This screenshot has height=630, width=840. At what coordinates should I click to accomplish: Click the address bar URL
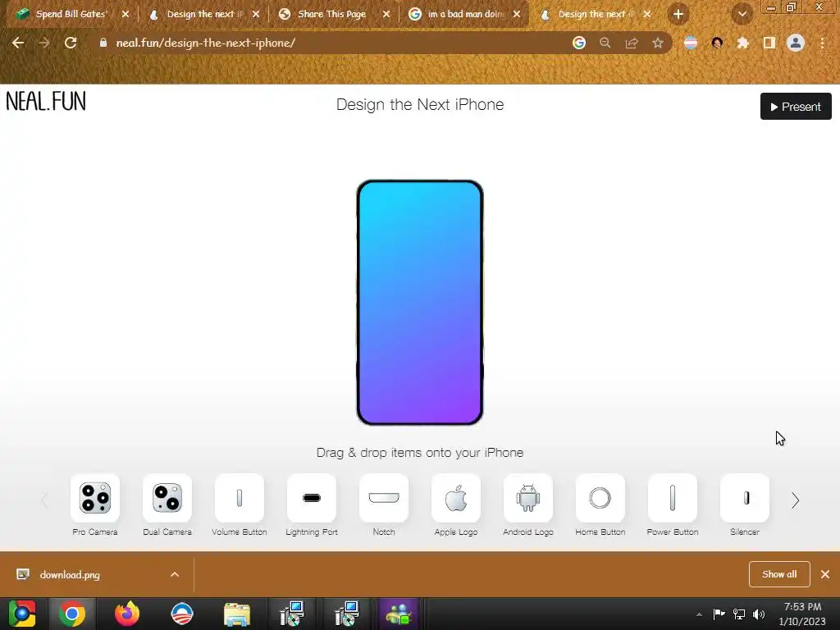click(206, 43)
